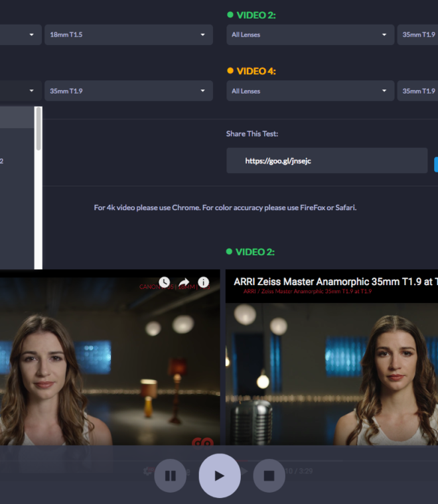The image size is (438, 504).
Task: Click the cut-off dropdown arrow left of 18mm T1.5
Action: coord(31,34)
